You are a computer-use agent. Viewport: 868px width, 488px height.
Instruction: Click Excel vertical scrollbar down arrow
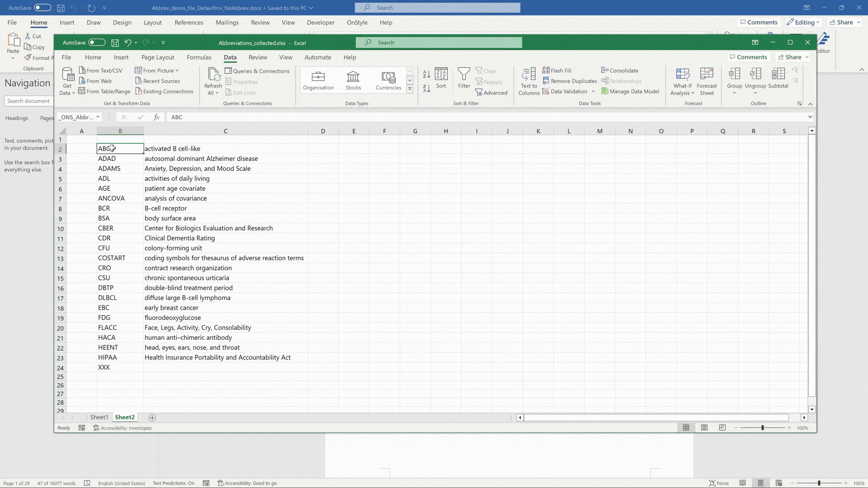tap(812, 409)
